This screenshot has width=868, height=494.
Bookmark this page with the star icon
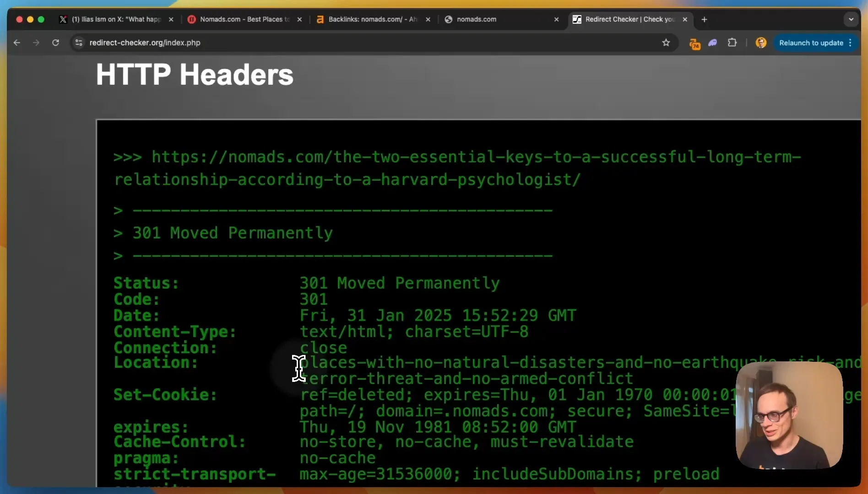(x=666, y=43)
